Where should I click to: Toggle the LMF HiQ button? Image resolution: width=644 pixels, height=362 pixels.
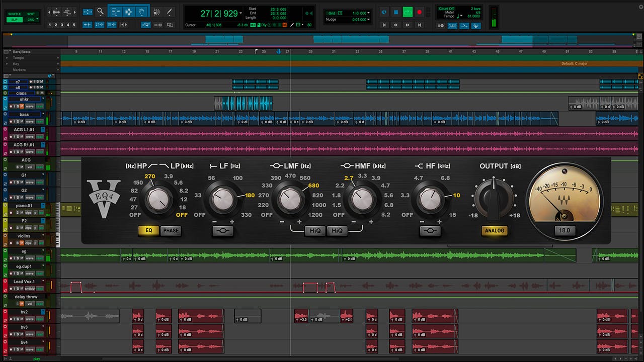click(314, 231)
